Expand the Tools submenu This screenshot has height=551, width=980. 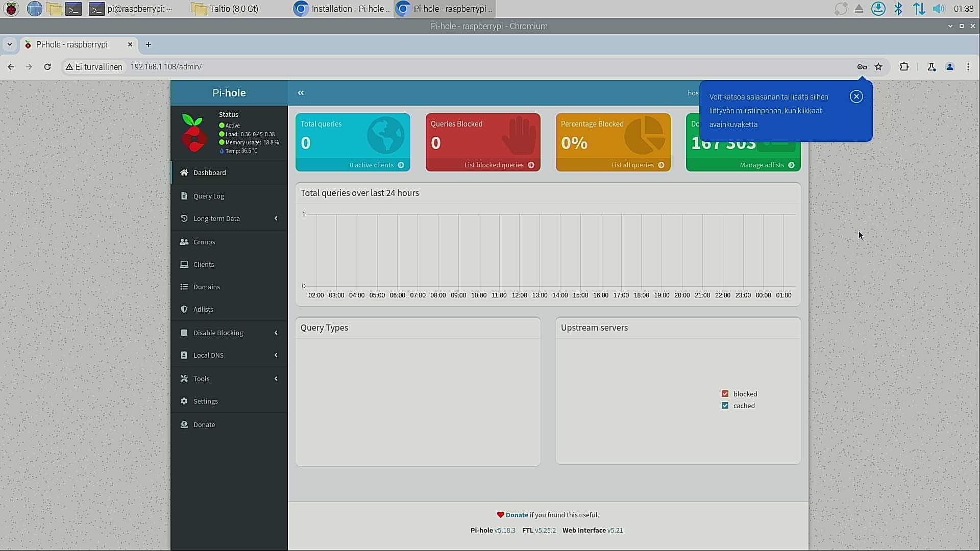229,379
